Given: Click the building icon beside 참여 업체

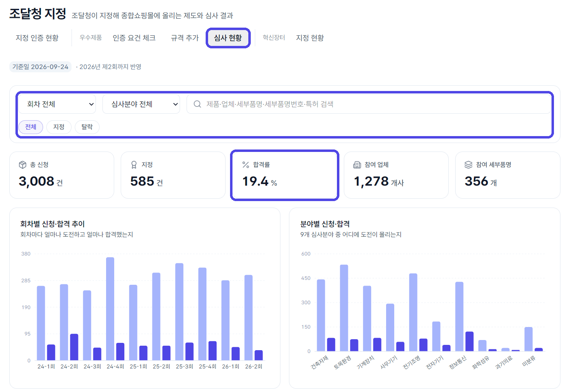Looking at the screenshot, I should pyautogui.click(x=357, y=165).
